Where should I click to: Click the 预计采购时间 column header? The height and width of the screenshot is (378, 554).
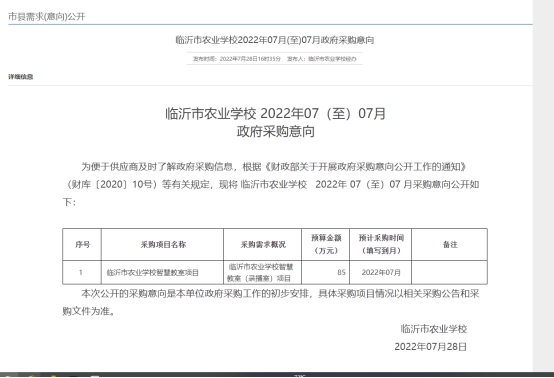(x=381, y=244)
